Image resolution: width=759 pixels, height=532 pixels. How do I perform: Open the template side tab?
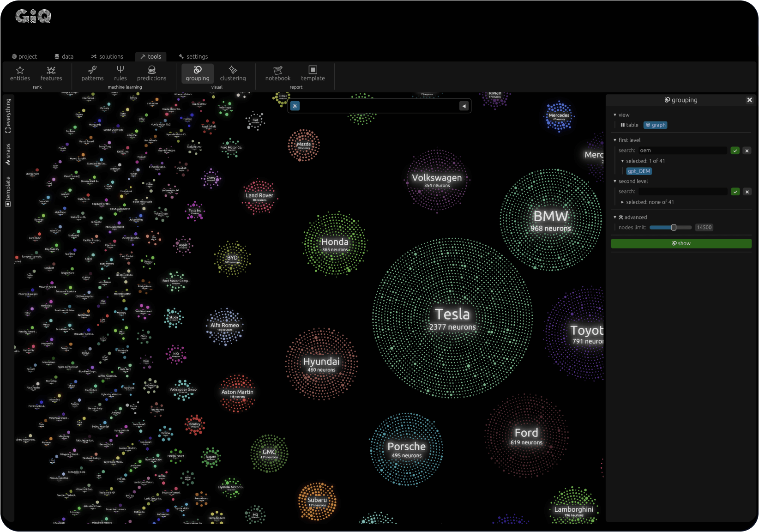(x=8, y=191)
